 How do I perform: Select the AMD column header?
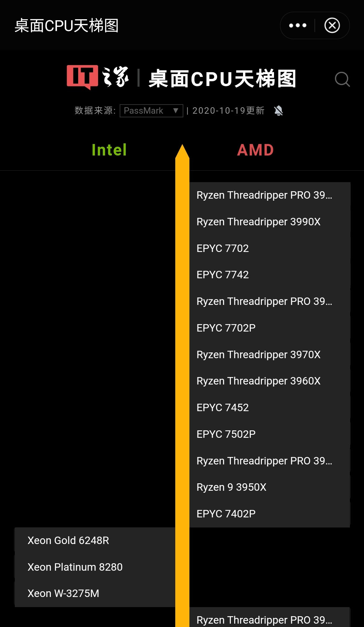pyautogui.click(x=255, y=150)
